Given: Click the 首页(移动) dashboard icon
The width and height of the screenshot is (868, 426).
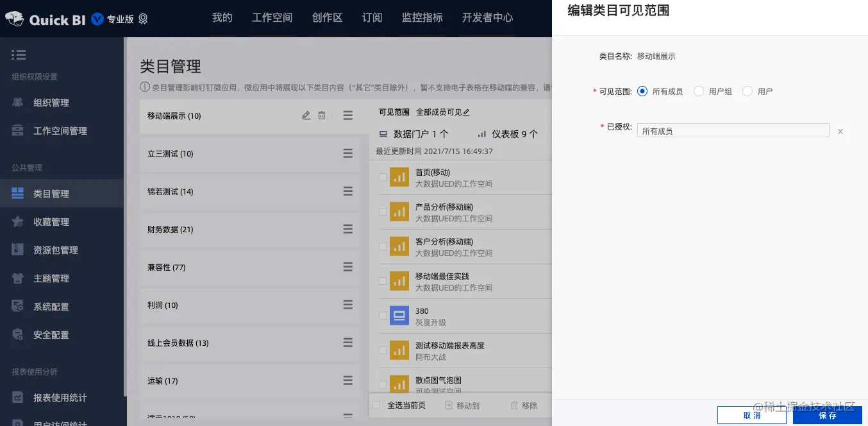Looking at the screenshot, I should (x=399, y=176).
